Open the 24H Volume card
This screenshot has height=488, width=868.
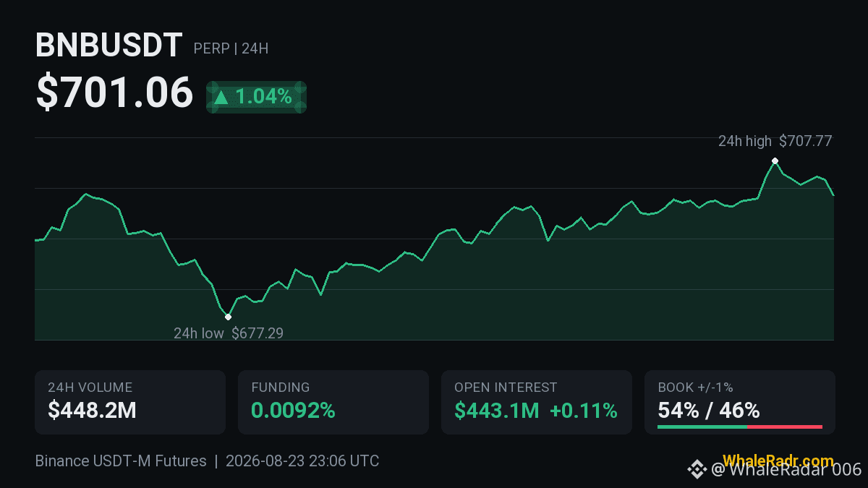click(x=130, y=403)
